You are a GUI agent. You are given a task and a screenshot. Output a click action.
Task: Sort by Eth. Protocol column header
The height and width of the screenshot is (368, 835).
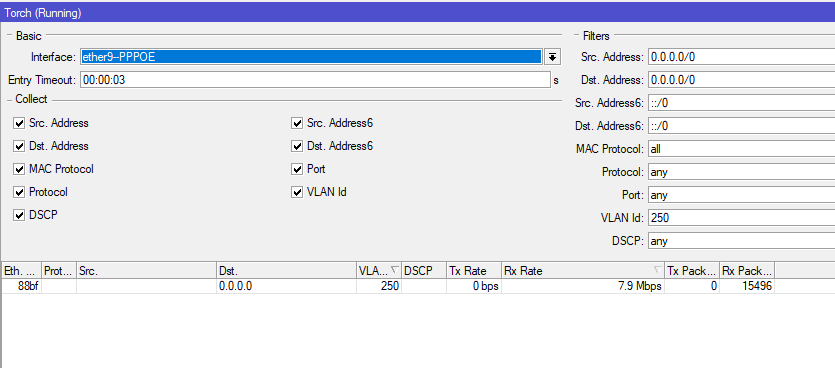click(21, 271)
